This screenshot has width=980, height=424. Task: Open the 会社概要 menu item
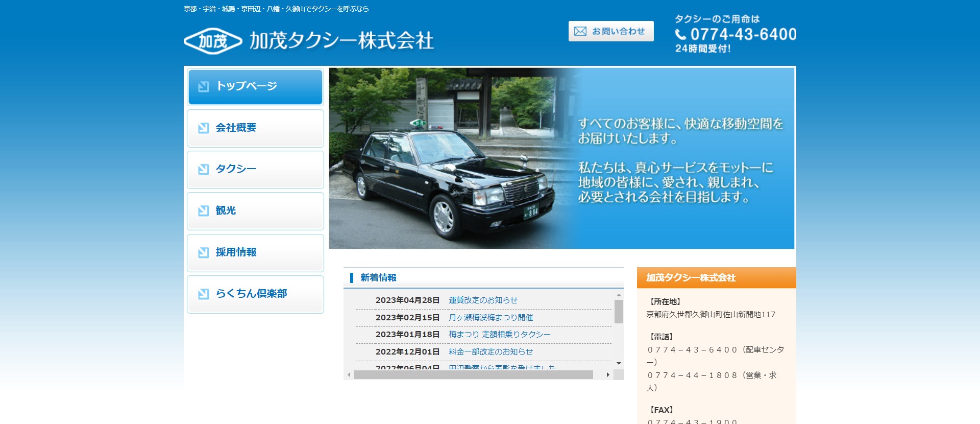255,128
